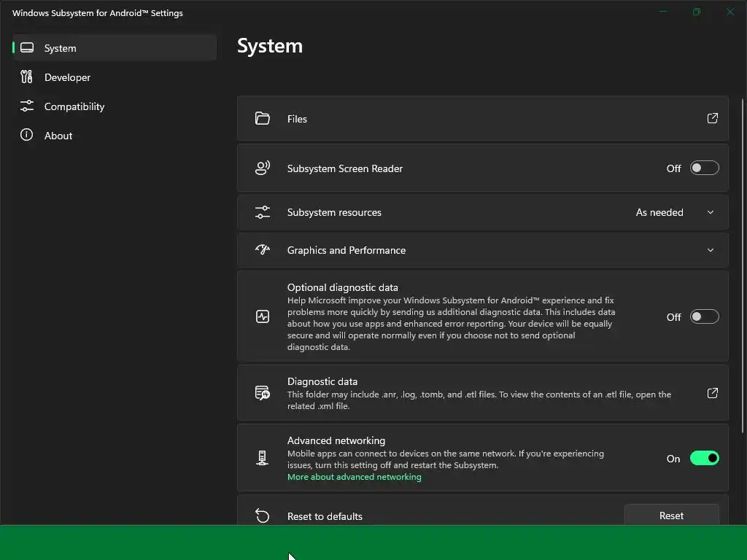
Task: Open Files via external link icon
Action: tap(712, 118)
